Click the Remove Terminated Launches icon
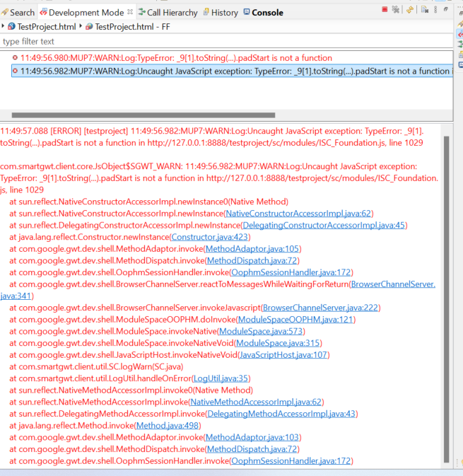Screen dimensions: 463x476 [x=397, y=10]
